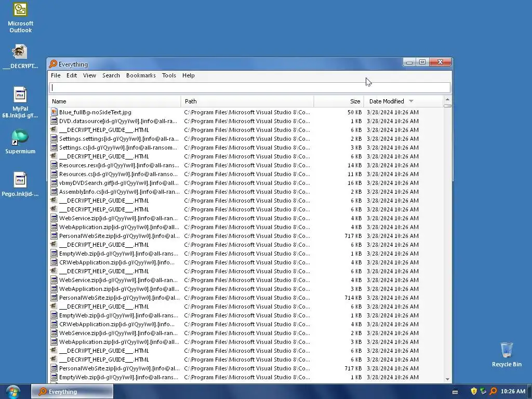Sort results by the Size column header

point(339,101)
